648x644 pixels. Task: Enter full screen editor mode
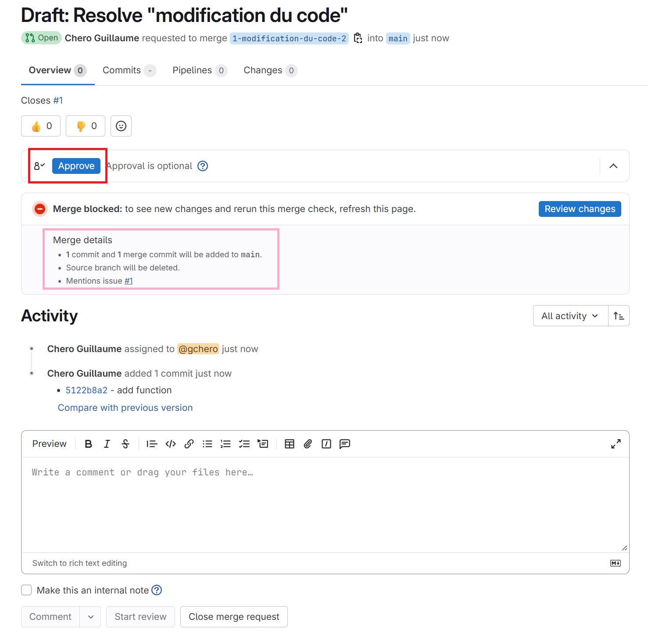616,444
